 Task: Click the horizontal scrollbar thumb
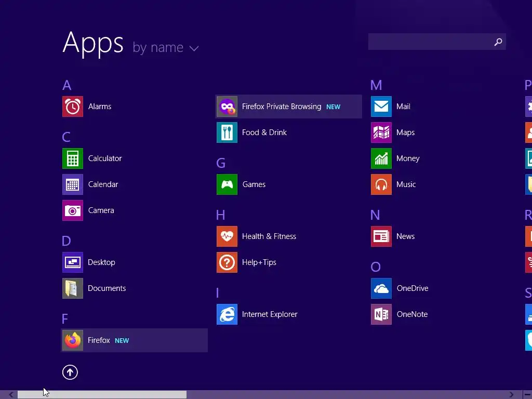click(102, 395)
